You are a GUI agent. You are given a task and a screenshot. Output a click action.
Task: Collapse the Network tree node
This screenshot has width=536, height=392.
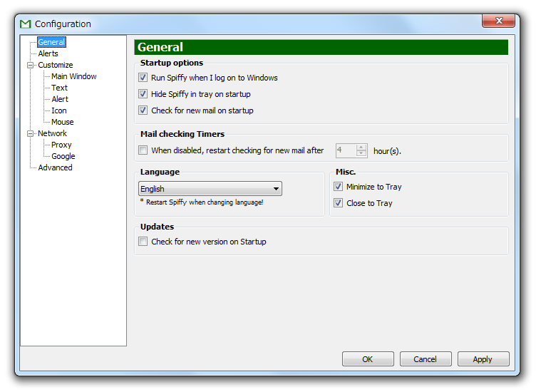[x=31, y=133]
